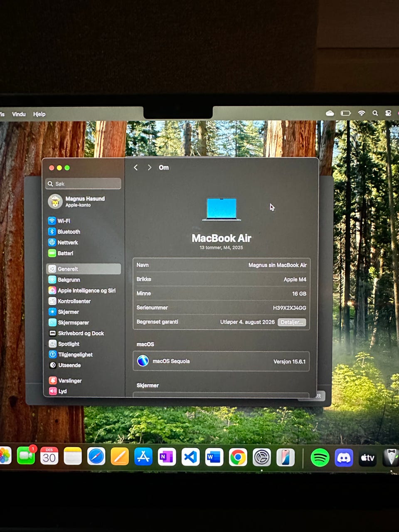Click System Settings in the Dock

click(262, 458)
